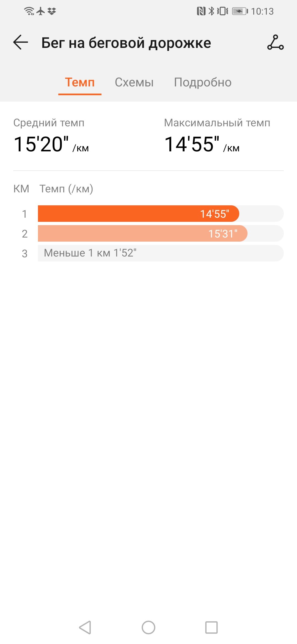Screen dimensions: 297x644
Task: Tap the Средний темп 15'20" value
Action: (x=41, y=144)
